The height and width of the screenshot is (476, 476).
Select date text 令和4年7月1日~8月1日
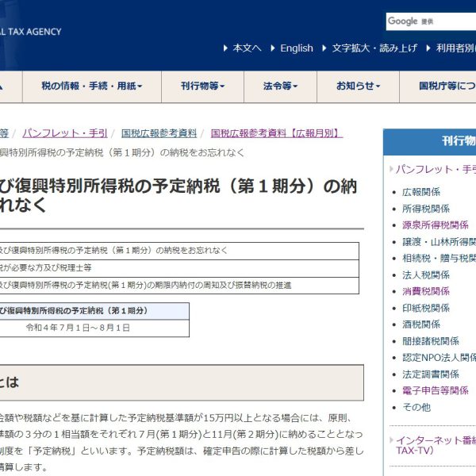pos(78,328)
